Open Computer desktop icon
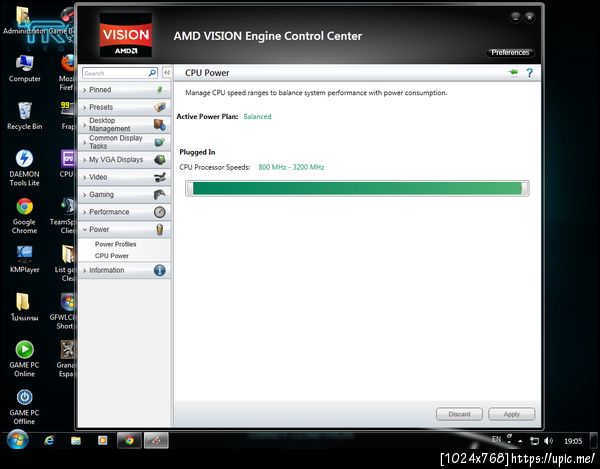The image size is (600, 469). pyautogui.click(x=24, y=69)
